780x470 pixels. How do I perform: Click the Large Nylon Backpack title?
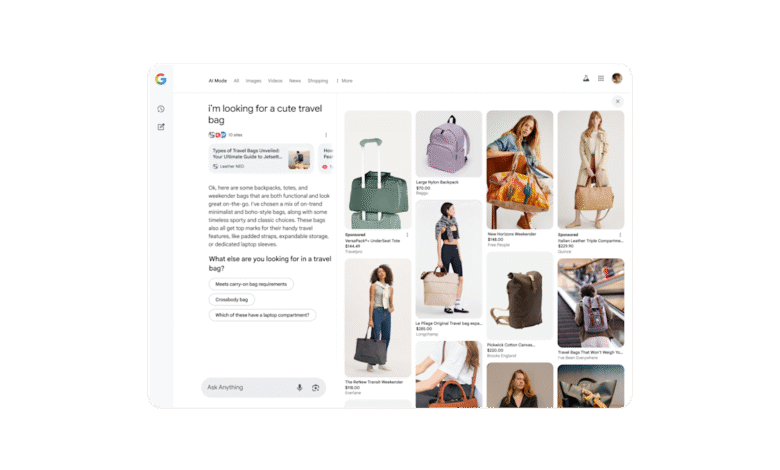coord(437,182)
